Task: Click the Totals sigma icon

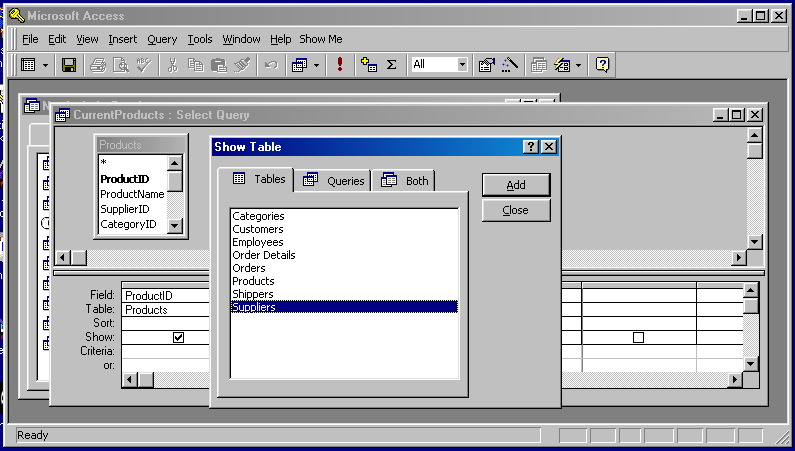Action: point(391,65)
